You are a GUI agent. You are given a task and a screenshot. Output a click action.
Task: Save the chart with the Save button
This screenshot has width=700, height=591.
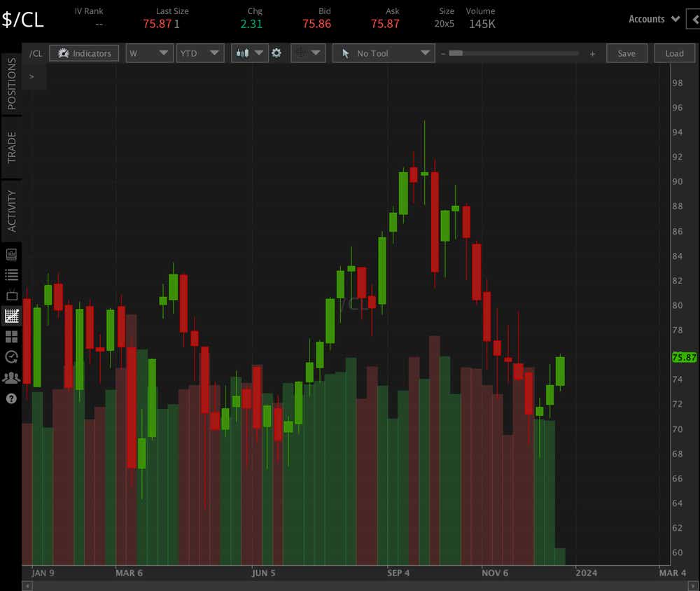(626, 53)
